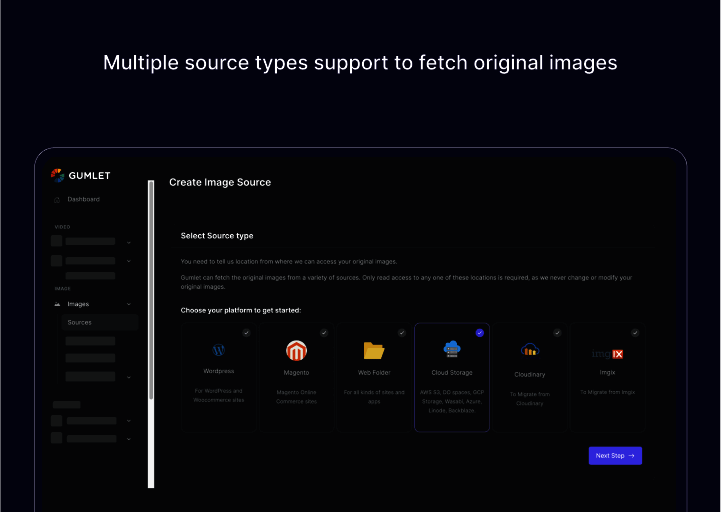This screenshot has width=721, height=513.
Task: Open the Sources sidebar item
Action: pos(80,323)
